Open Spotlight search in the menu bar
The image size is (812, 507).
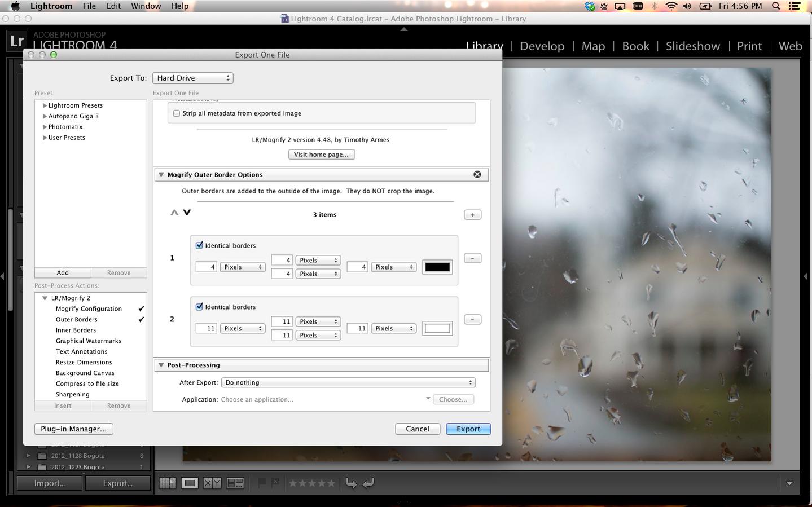[x=776, y=6]
